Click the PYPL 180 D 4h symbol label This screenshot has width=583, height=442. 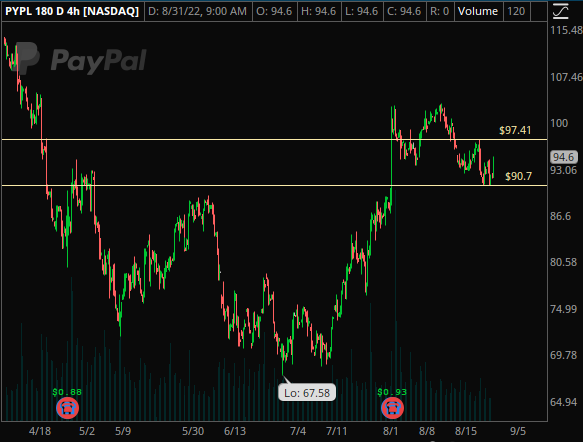pos(72,11)
